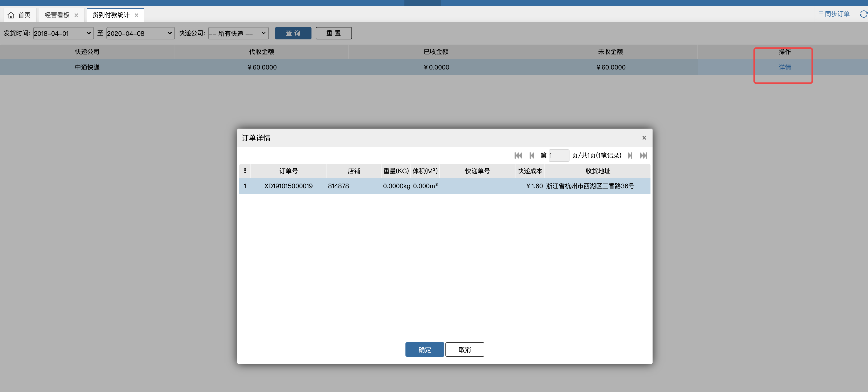Click the 重置 button
Viewport: 868px width, 392px height.
click(x=334, y=33)
